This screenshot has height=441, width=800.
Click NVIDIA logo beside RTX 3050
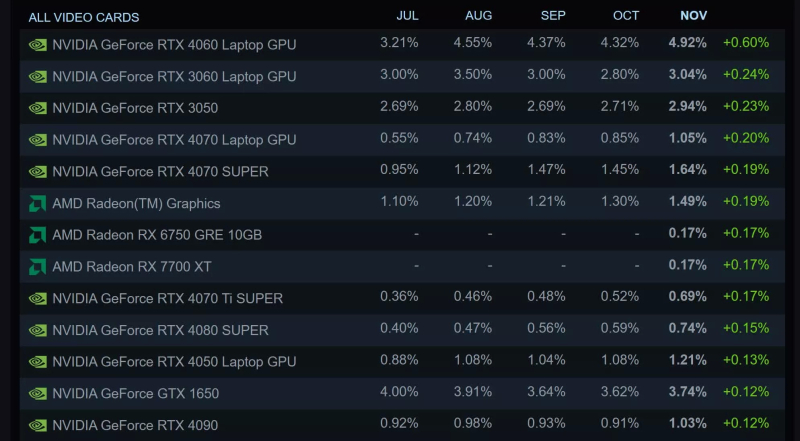[38, 108]
